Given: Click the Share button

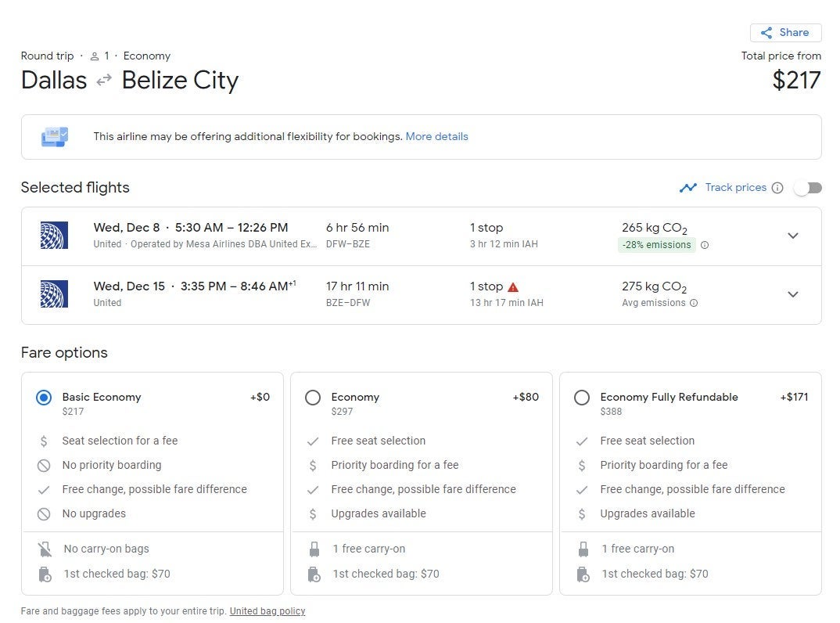Looking at the screenshot, I should click(785, 33).
